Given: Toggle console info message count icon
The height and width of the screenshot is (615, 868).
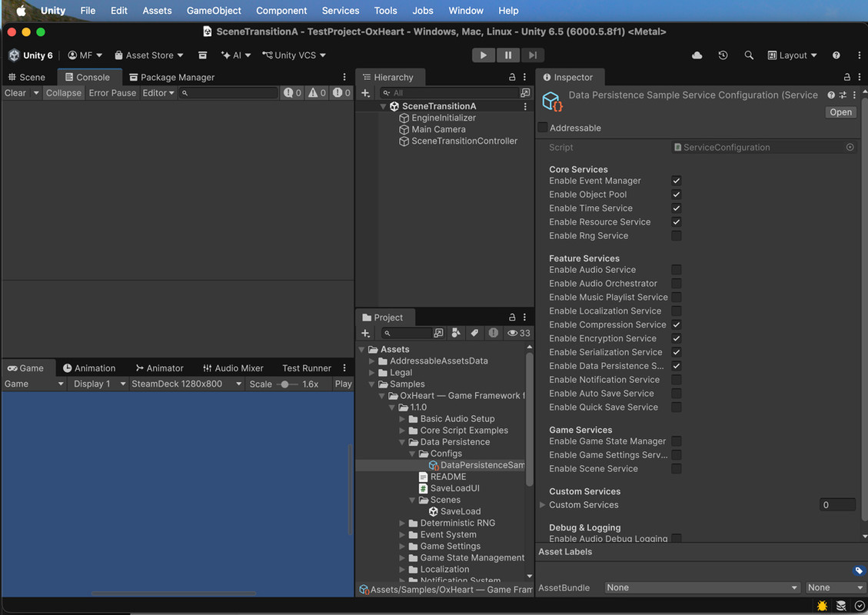Looking at the screenshot, I should (293, 93).
